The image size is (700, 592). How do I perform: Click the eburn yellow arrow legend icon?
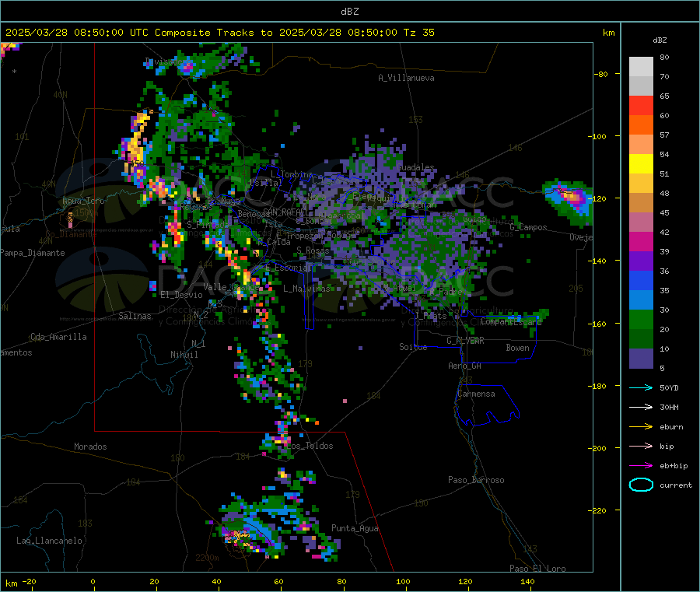click(x=641, y=427)
